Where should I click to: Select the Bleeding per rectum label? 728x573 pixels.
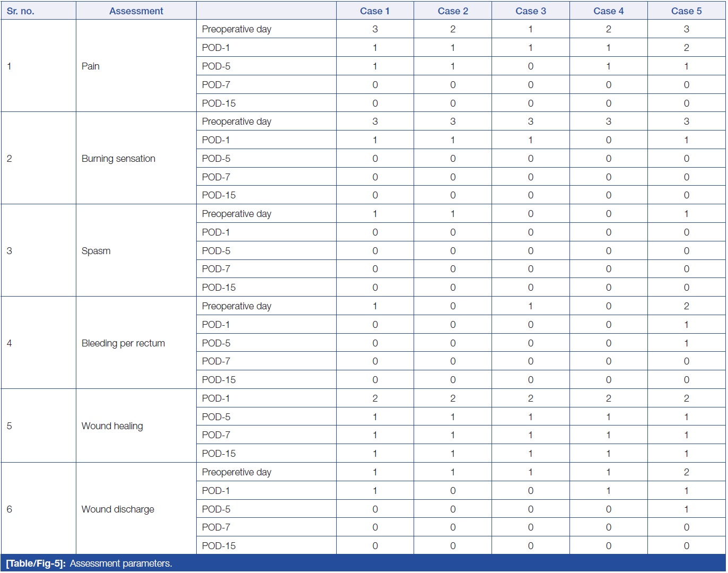123,343
